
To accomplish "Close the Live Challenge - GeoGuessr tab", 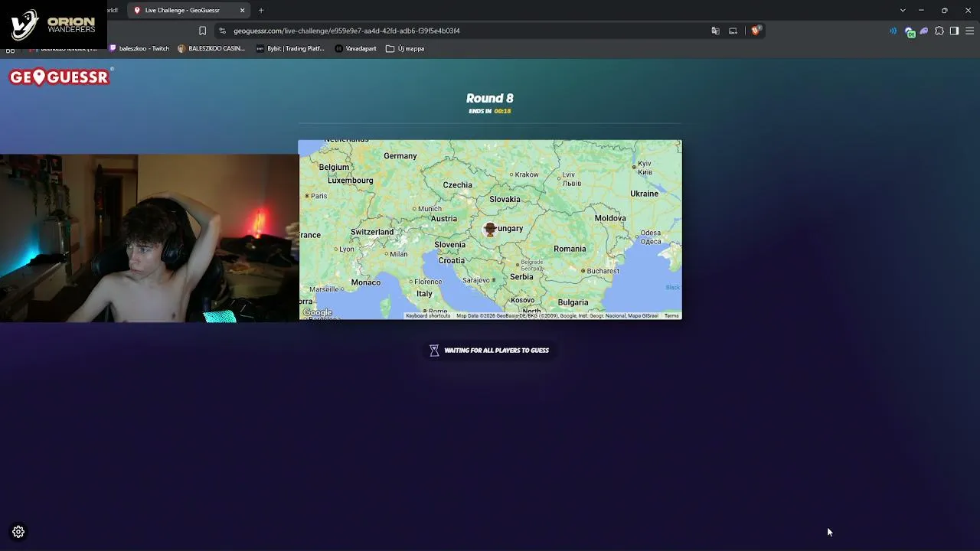I will [242, 10].
